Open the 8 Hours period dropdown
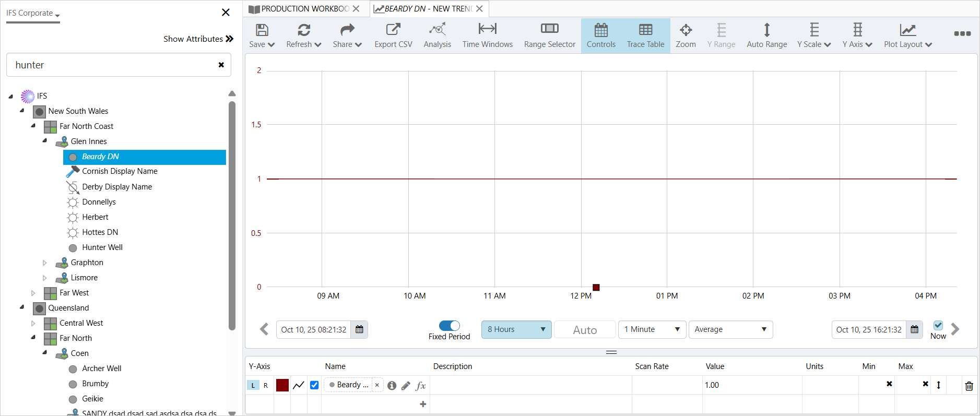This screenshot has width=980, height=416. pyautogui.click(x=516, y=329)
